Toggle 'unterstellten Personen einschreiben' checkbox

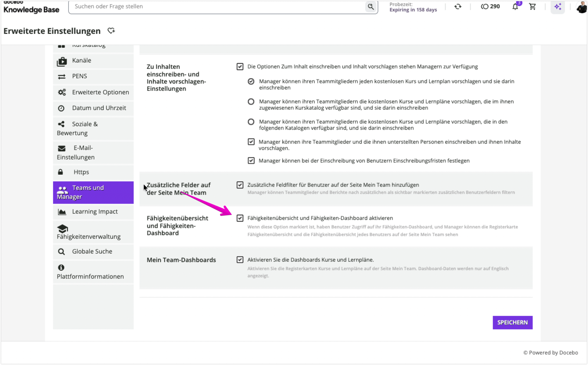click(251, 142)
